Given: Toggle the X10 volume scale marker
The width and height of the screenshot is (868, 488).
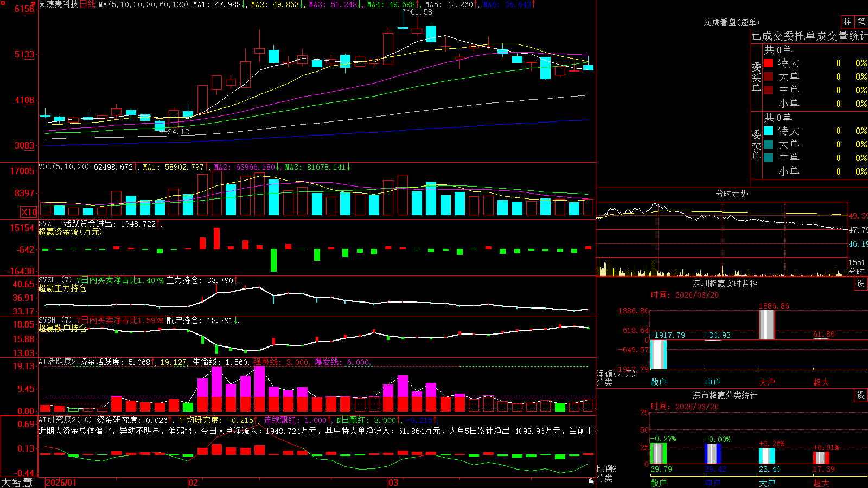Looking at the screenshot, I should click(29, 212).
